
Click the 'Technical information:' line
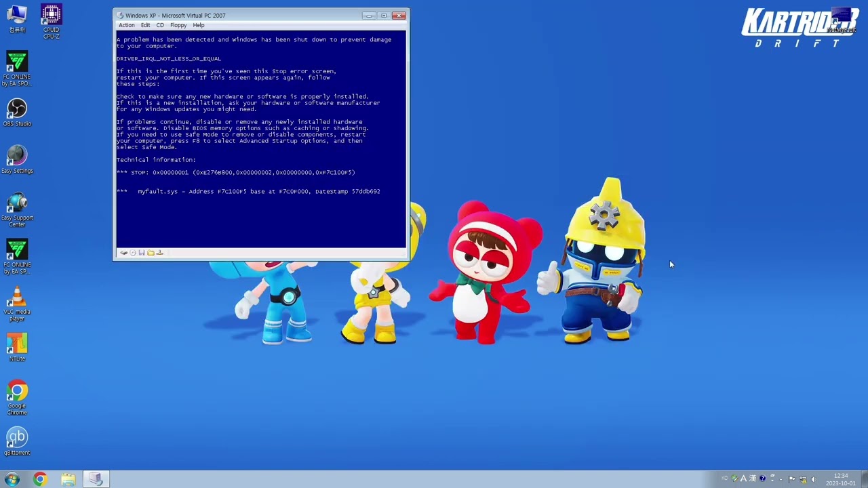(x=156, y=160)
